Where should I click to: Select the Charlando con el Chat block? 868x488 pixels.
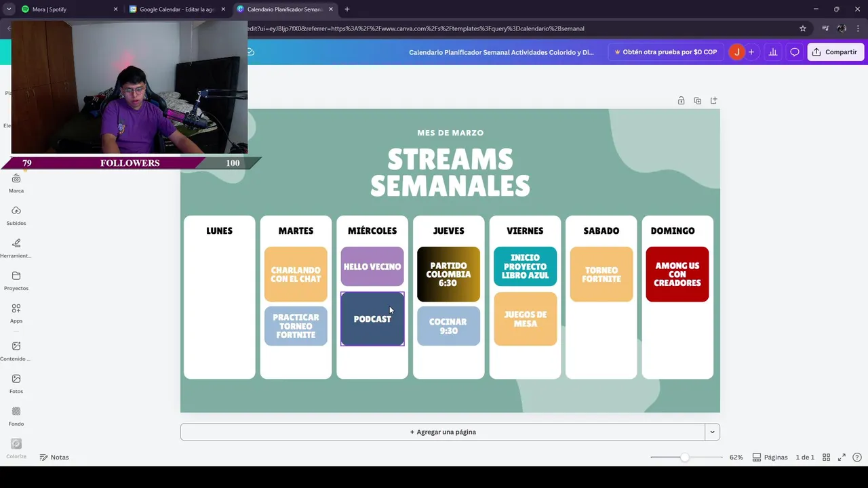click(296, 274)
